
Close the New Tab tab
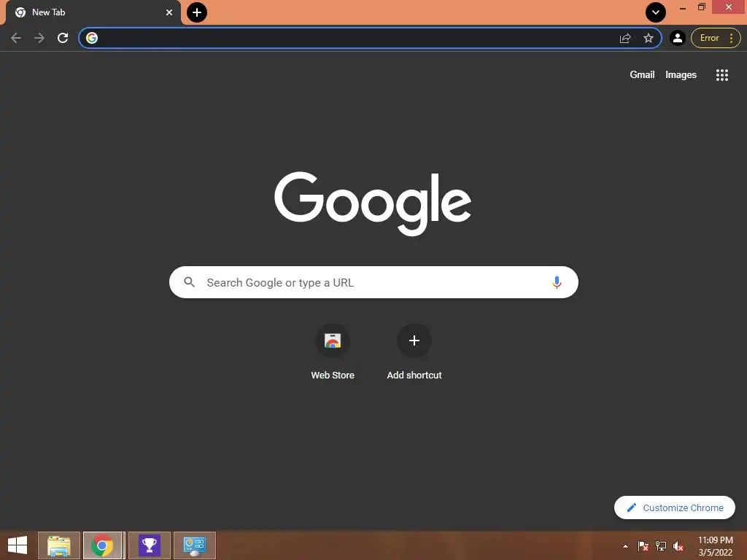pos(169,12)
